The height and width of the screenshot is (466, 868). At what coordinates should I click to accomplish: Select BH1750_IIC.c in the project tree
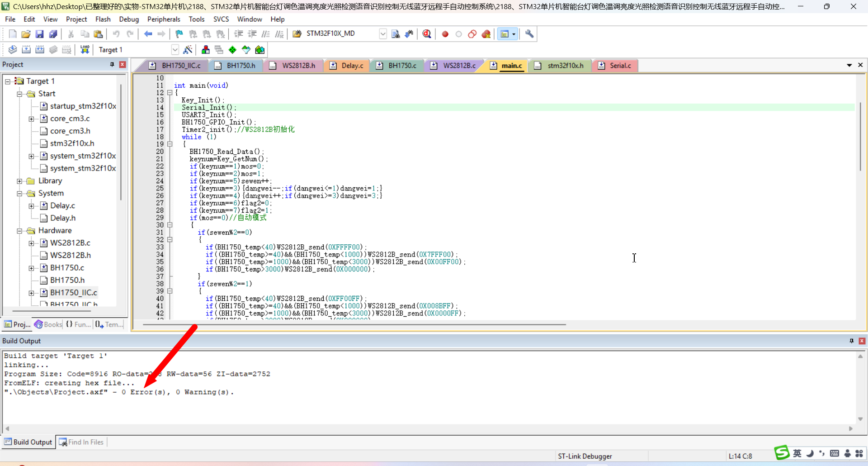[x=73, y=293]
